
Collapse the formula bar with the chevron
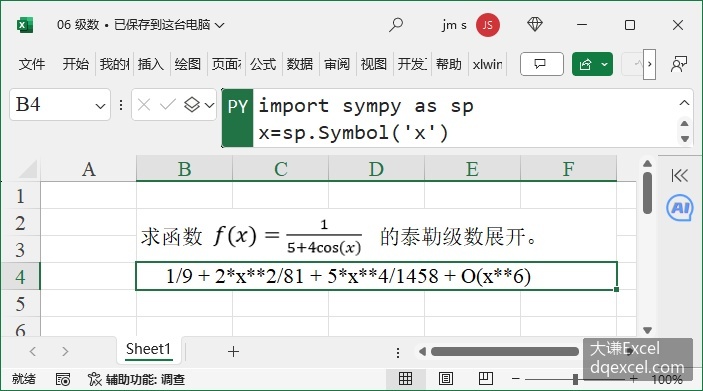tap(684, 103)
